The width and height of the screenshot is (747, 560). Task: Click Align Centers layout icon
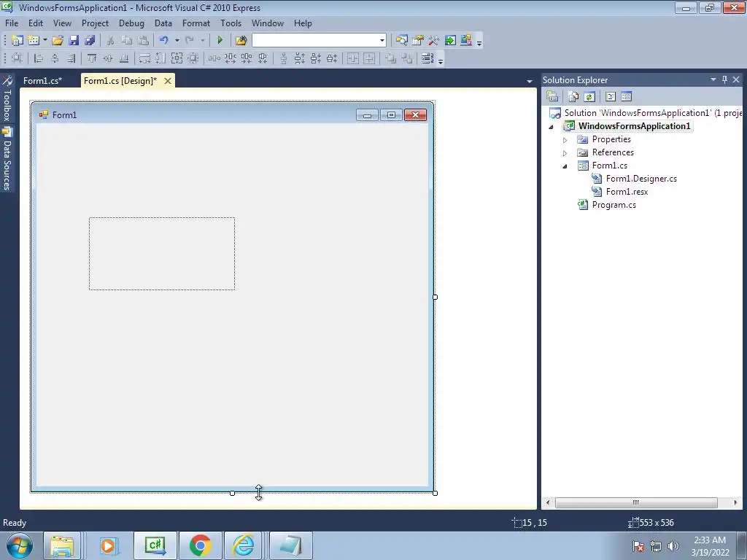(55, 58)
